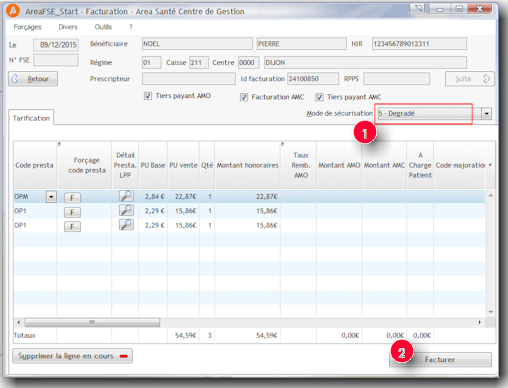Viewport: 508px width, 388px height.
Task: Open detail magnifier for last OP1 row
Action: [x=126, y=225]
